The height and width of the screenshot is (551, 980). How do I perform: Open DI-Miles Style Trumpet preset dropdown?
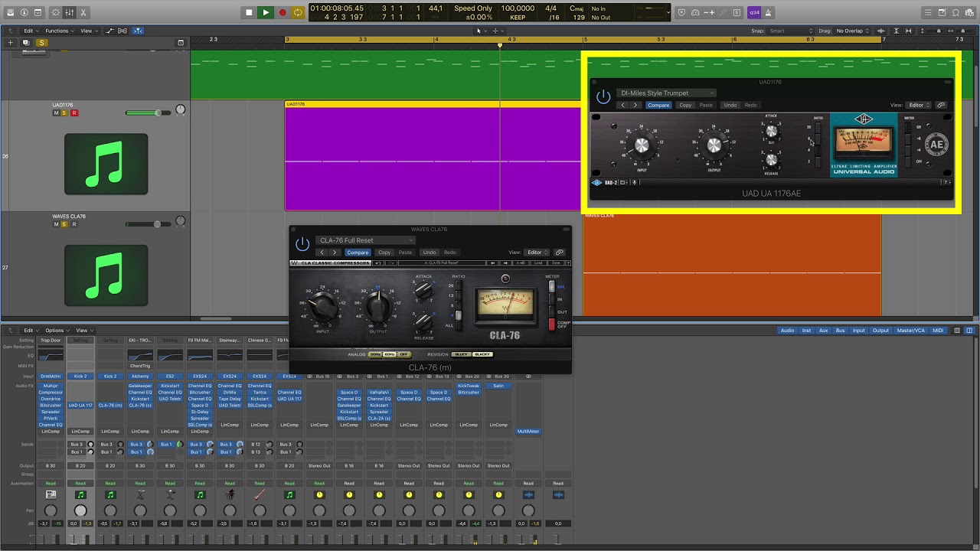point(666,93)
